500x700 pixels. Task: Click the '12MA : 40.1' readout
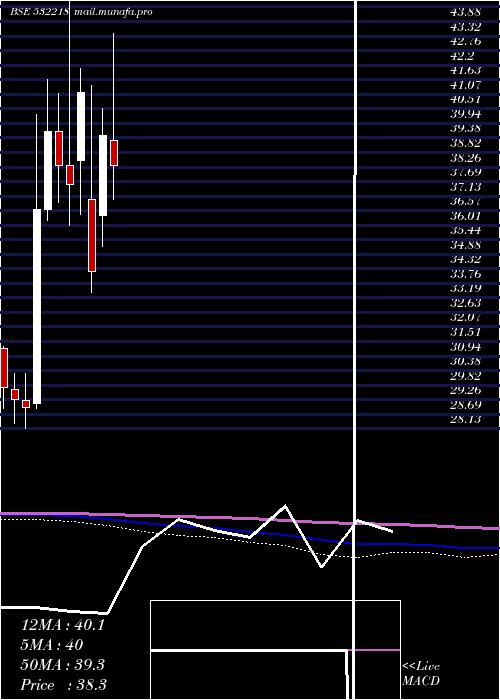click(x=63, y=625)
